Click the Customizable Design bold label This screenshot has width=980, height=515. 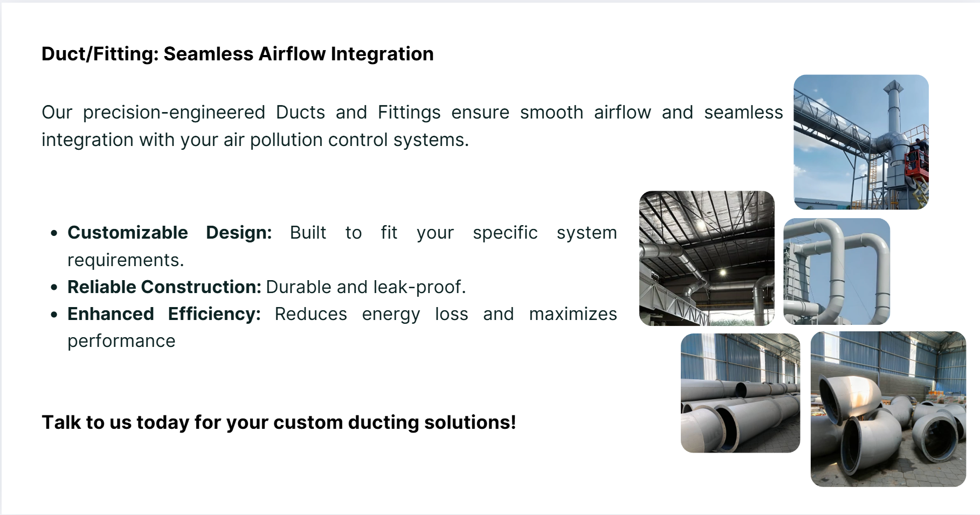(170, 233)
